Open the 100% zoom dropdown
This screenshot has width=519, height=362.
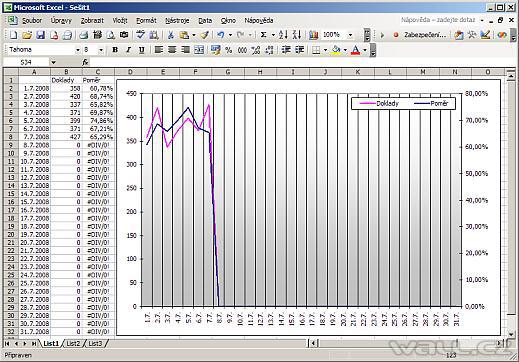pos(350,35)
